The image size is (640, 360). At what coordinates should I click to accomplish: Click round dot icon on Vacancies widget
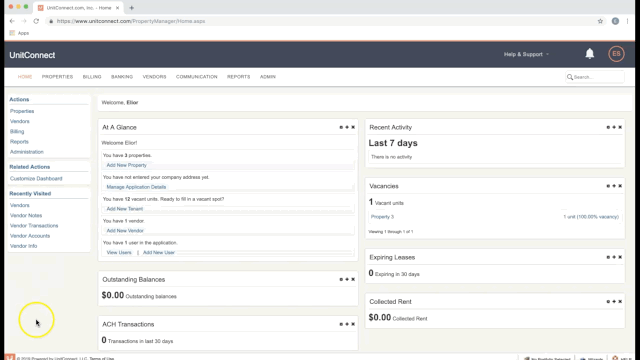[x=608, y=186]
